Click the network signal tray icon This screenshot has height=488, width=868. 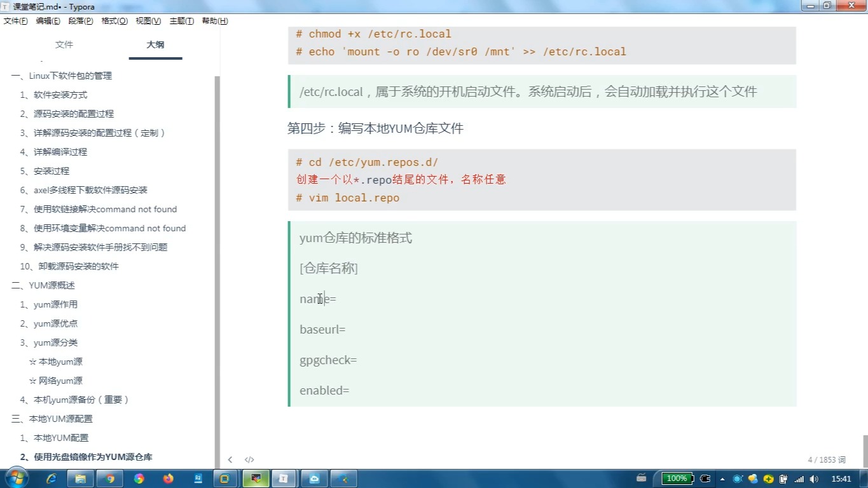point(799,479)
